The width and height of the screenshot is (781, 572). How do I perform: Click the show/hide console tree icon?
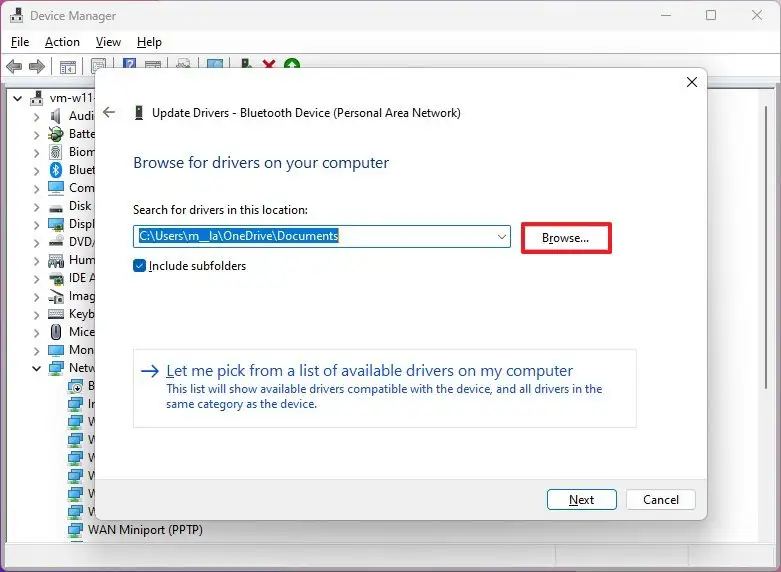click(x=68, y=67)
